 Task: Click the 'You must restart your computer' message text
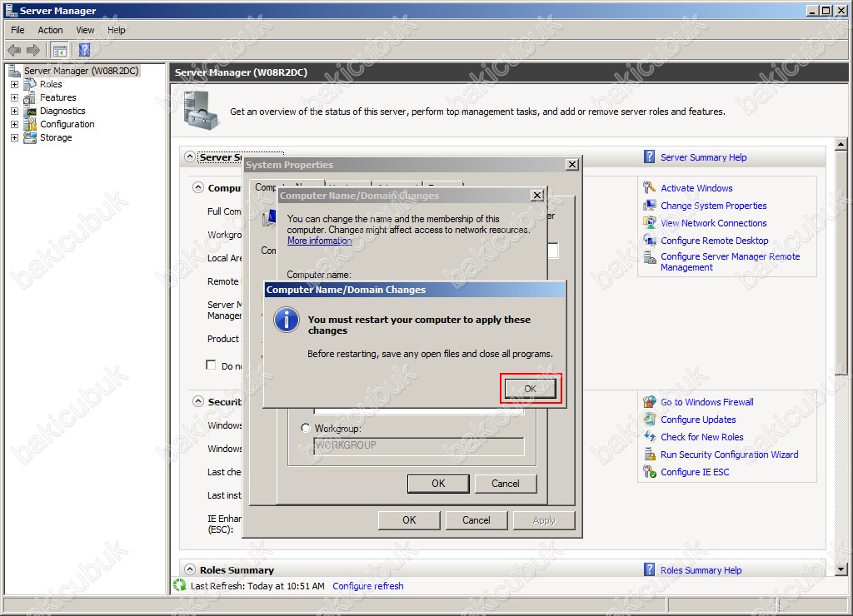(x=419, y=325)
